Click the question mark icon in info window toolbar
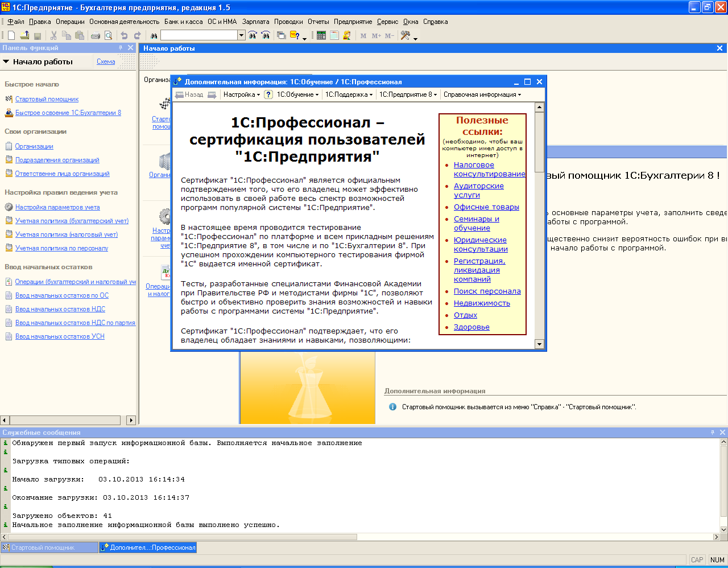 click(268, 94)
